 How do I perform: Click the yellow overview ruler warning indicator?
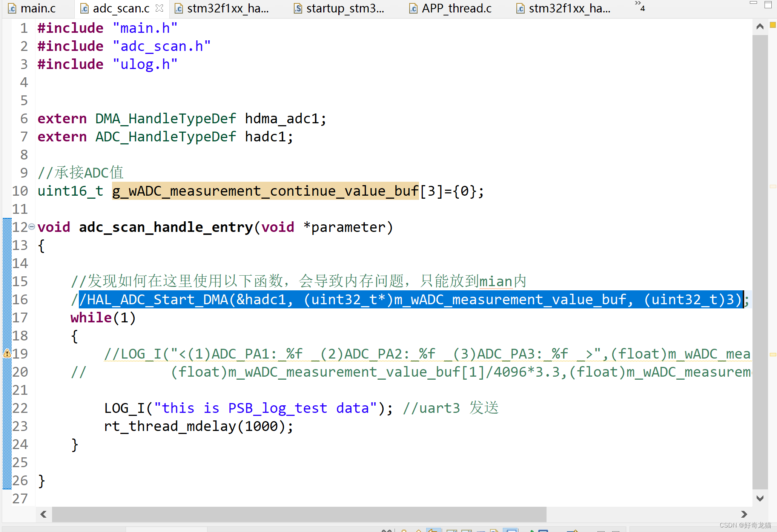coord(772,25)
